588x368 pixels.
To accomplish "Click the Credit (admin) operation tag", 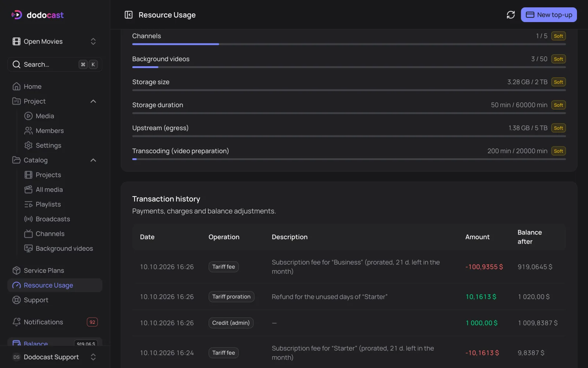I will [x=231, y=323].
